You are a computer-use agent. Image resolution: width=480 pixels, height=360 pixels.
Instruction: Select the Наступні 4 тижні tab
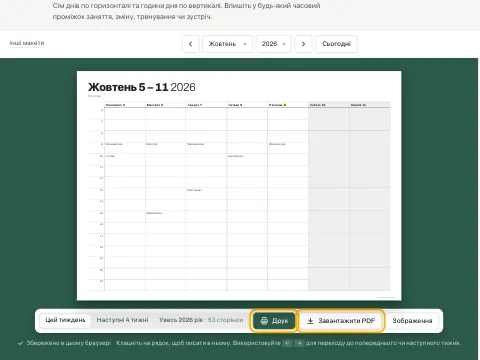pyautogui.click(x=122, y=320)
